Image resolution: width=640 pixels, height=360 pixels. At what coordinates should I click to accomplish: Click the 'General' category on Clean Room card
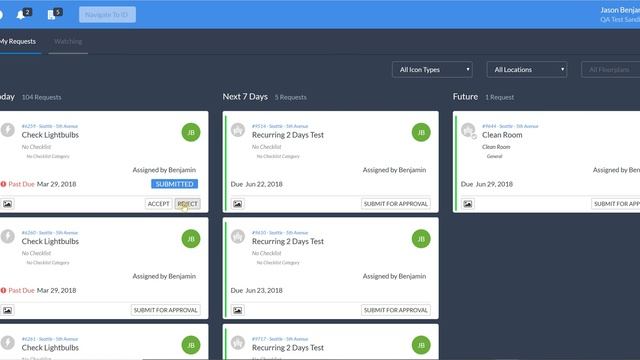click(494, 156)
